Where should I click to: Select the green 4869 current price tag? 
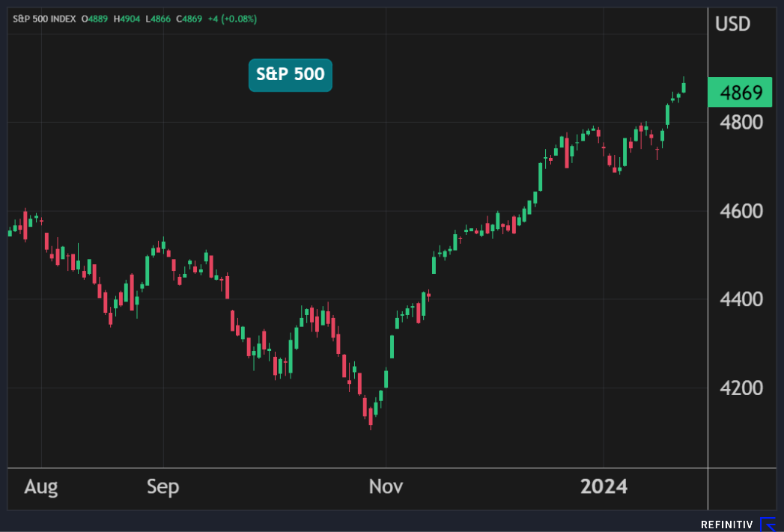coord(740,93)
